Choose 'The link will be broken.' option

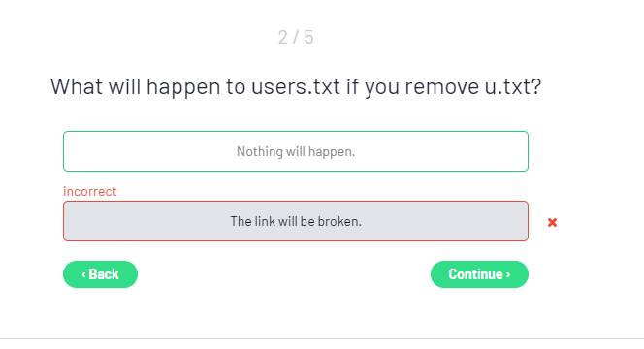tap(296, 221)
